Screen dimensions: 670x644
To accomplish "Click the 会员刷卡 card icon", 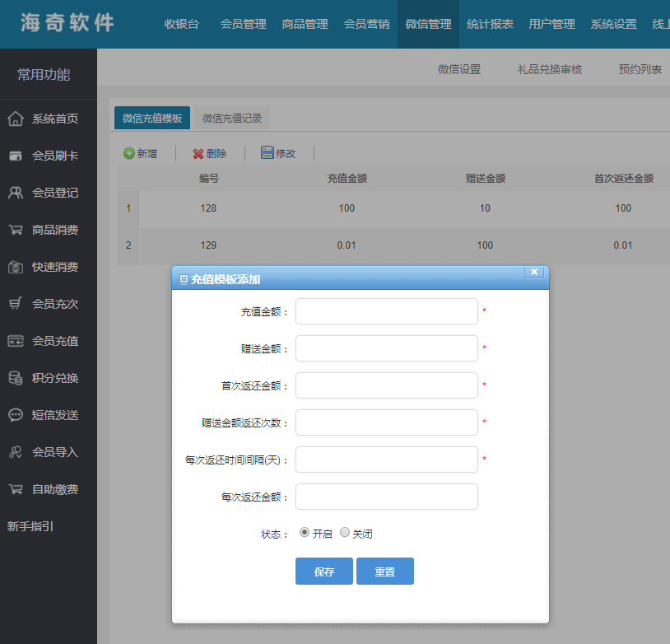I will coord(15,156).
